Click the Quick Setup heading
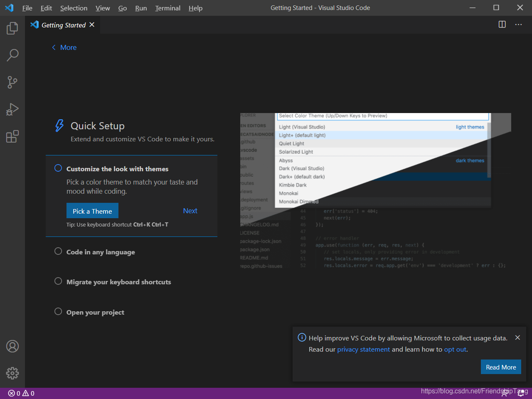Viewport: 532px width, 399px height. pos(98,126)
